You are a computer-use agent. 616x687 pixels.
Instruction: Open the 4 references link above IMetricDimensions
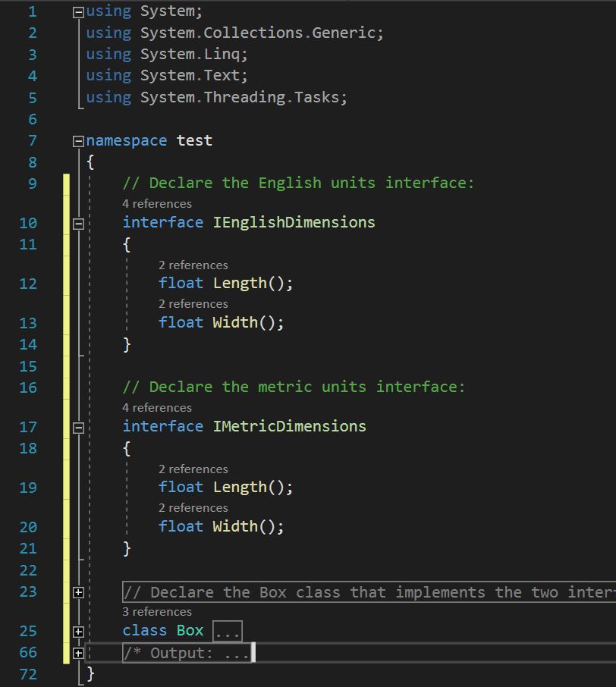tap(157, 408)
